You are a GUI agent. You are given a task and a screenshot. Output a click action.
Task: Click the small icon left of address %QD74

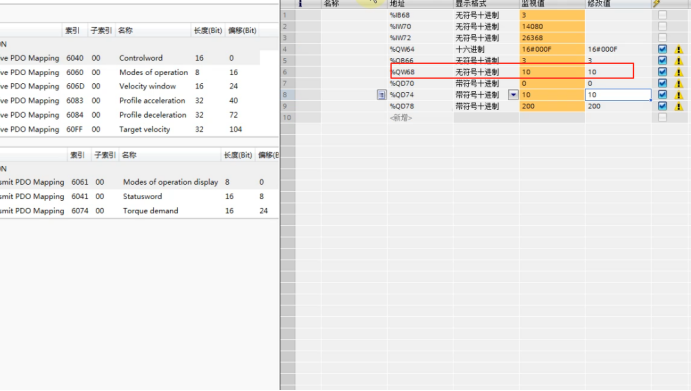point(382,95)
